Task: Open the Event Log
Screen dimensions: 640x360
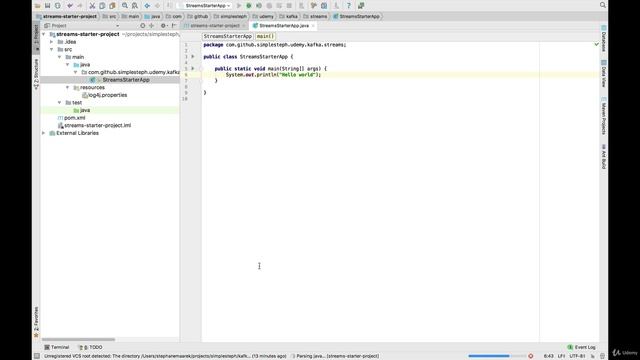Action: [x=582, y=347]
